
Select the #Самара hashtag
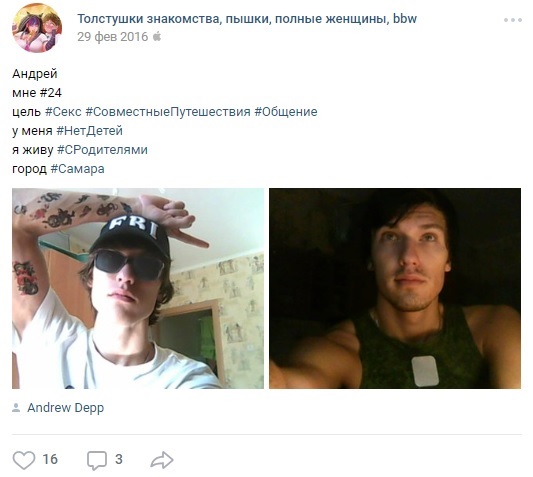pyautogui.click(x=78, y=169)
